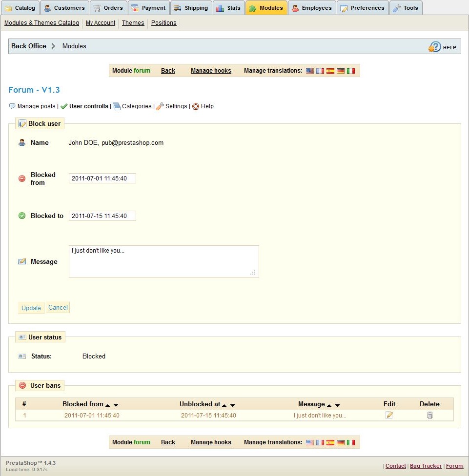Open the Categories forum section
This screenshot has height=476, width=469.
point(136,106)
